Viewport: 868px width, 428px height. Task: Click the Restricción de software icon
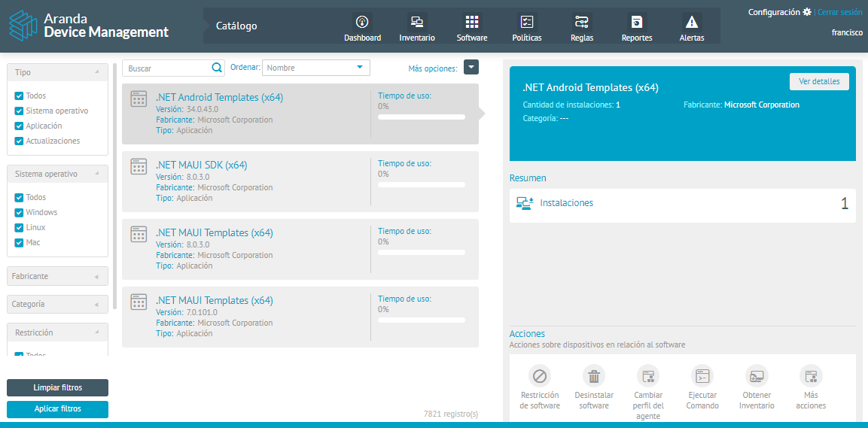[540, 377]
